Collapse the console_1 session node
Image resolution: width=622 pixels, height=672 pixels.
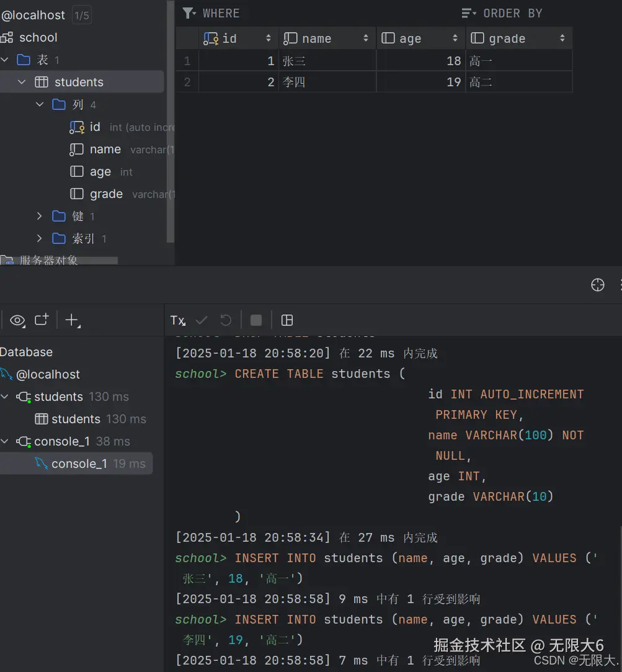coord(6,441)
